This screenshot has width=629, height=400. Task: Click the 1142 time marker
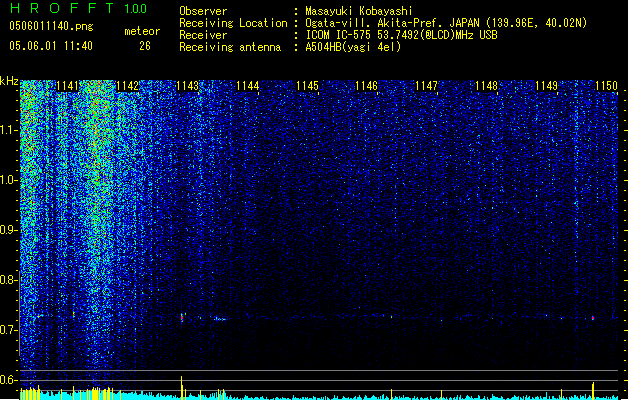[127, 86]
